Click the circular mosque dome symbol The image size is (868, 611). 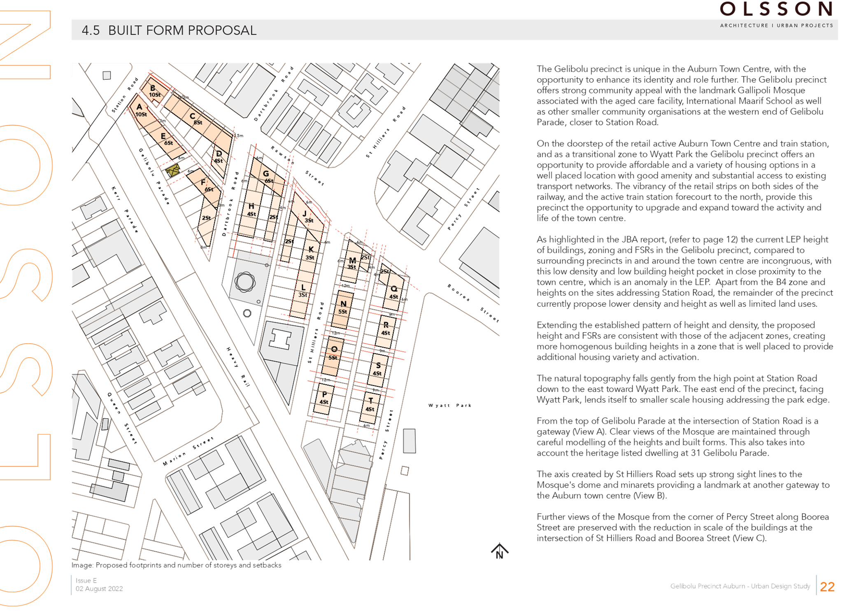[245, 282]
